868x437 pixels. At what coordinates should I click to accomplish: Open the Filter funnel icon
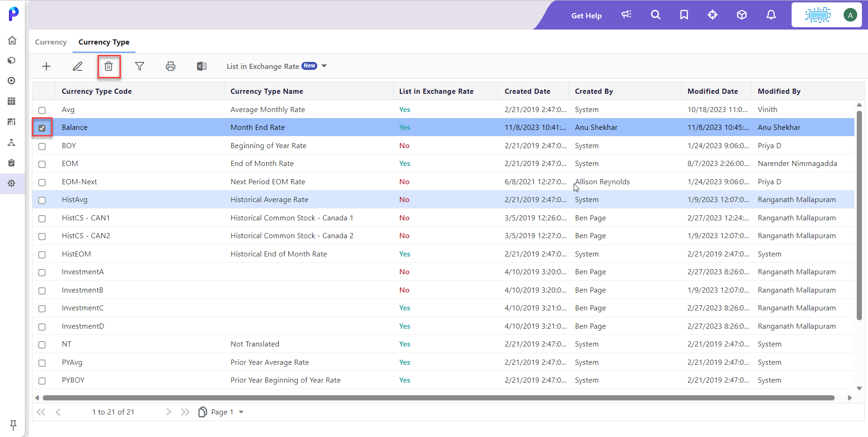point(140,66)
